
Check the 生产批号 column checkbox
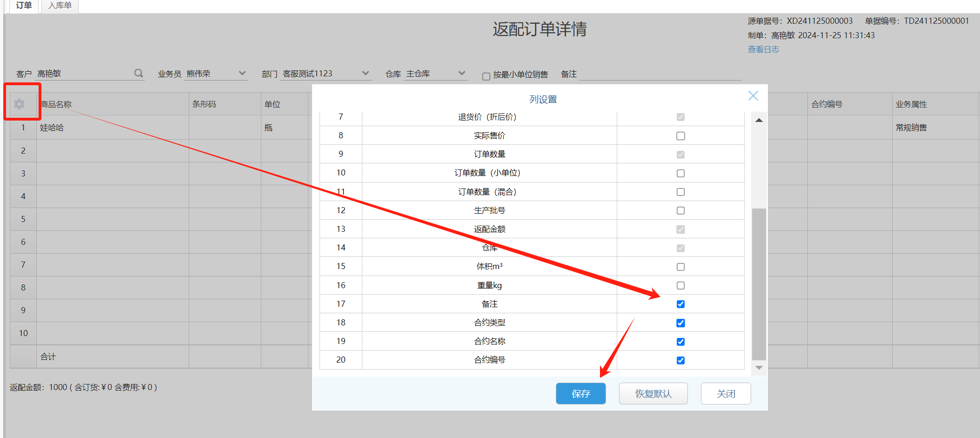click(x=680, y=210)
